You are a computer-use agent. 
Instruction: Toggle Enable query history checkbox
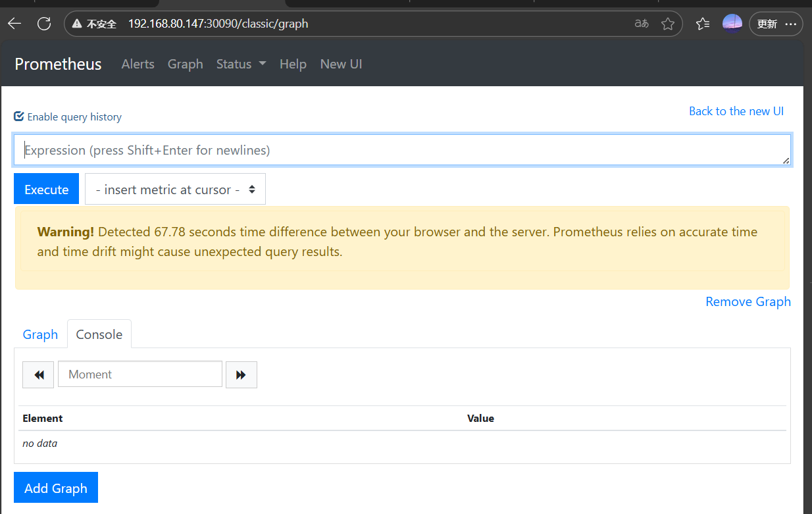(x=19, y=116)
